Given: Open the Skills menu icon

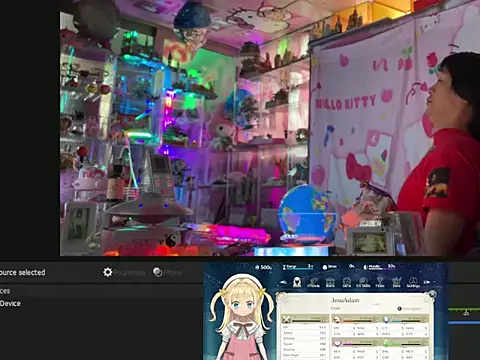Looking at the screenshot, I should [x=347, y=282].
